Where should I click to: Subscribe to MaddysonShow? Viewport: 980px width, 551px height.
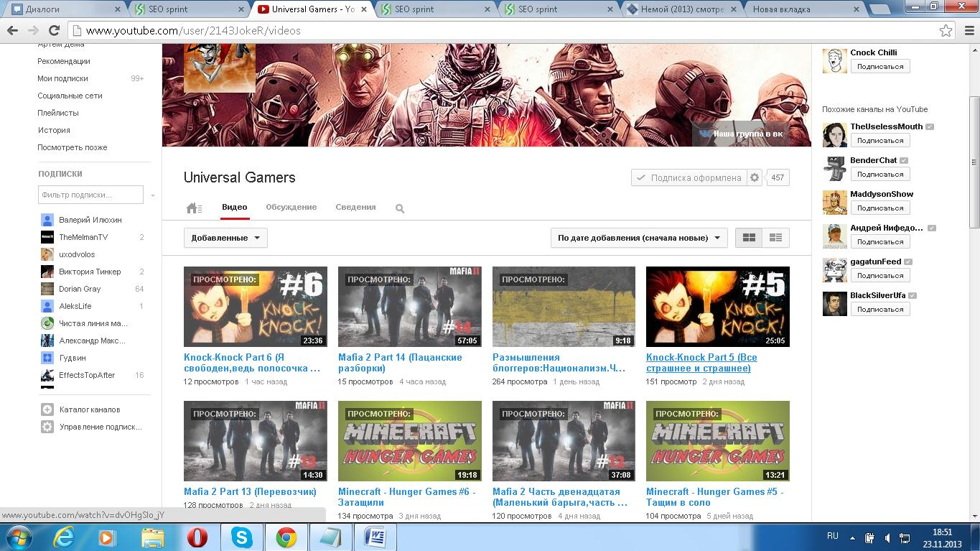pos(880,208)
